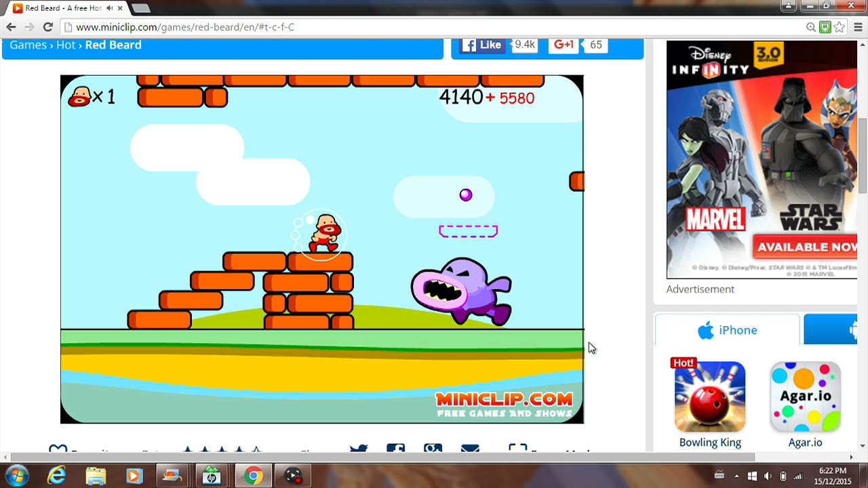868x488 pixels.
Task: Open the volume control in tray
Action: (767, 476)
